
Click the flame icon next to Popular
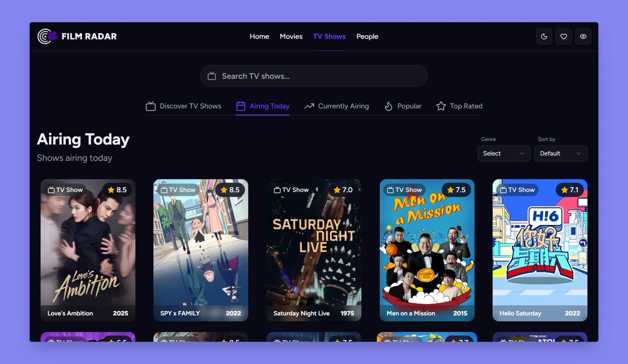click(x=389, y=106)
